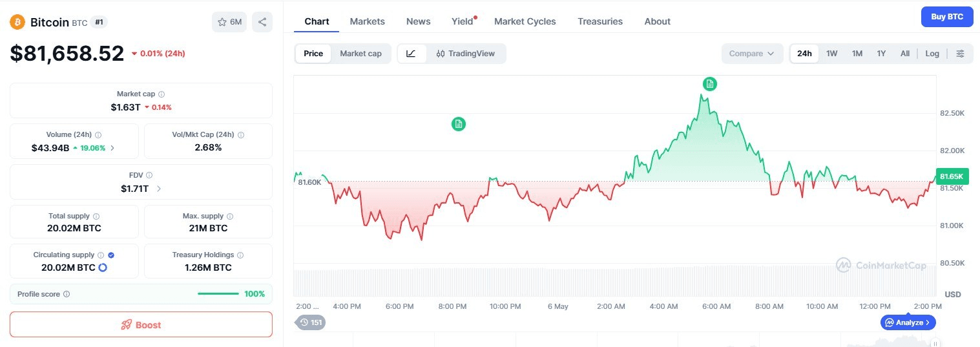The width and height of the screenshot is (980, 347).
Task: Click the $1.71T FDV value
Action: (x=134, y=189)
